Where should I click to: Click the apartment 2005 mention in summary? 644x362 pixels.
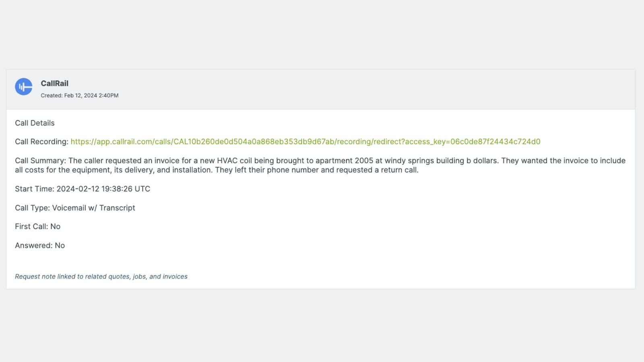click(x=344, y=160)
